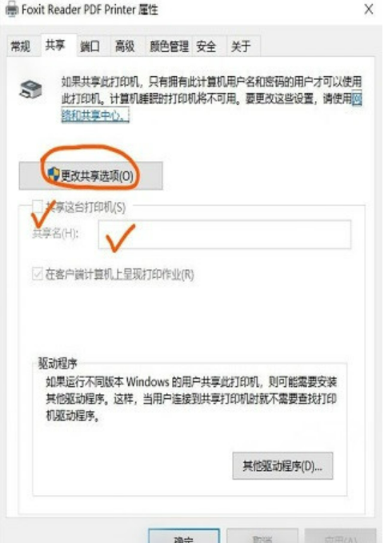Enable the 共享这台打印机 checkbox

[x=38, y=206]
